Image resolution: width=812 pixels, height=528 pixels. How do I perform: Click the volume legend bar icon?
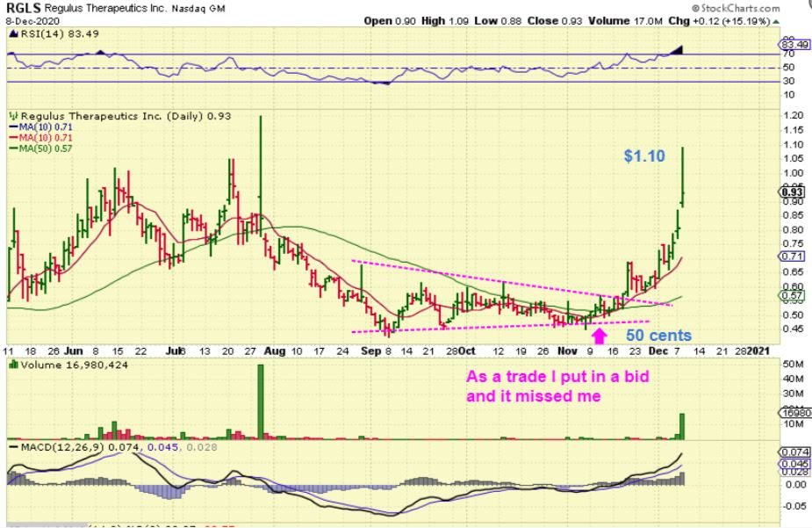pyautogui.click(x=14, y=365)
